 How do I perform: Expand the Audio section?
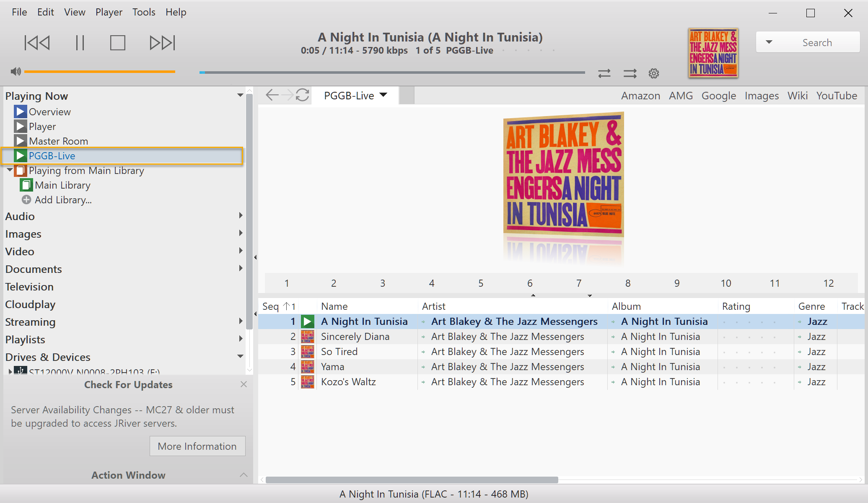click(241, 215)
